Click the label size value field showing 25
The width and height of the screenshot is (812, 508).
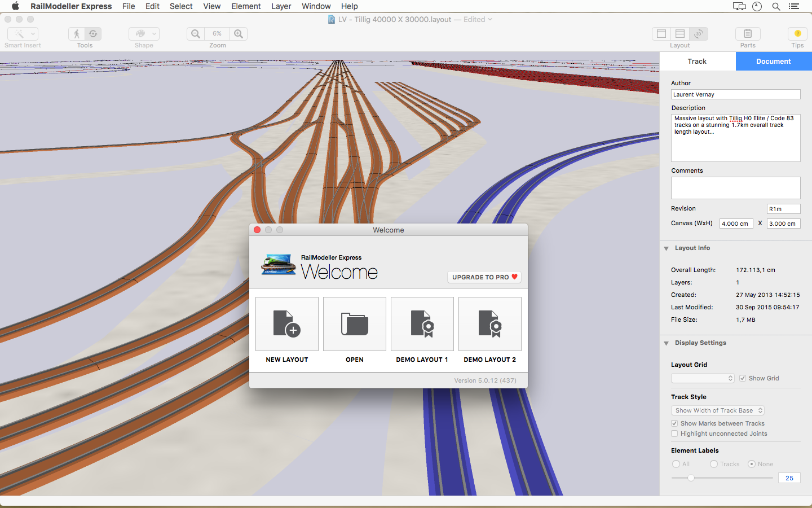coord(789,478)
